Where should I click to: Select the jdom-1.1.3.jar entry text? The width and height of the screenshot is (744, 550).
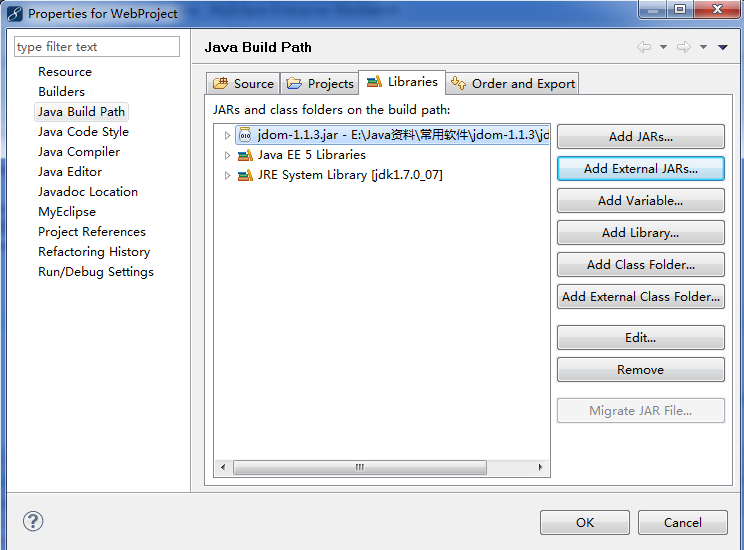tap(403, 135)
